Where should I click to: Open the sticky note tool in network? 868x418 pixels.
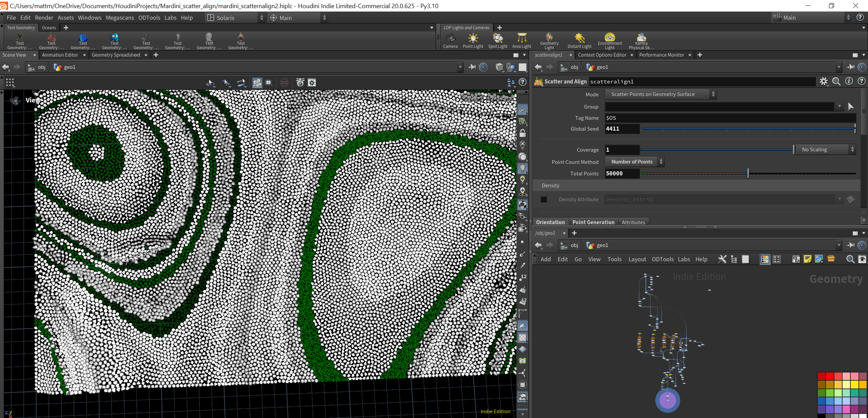(808, 259)
